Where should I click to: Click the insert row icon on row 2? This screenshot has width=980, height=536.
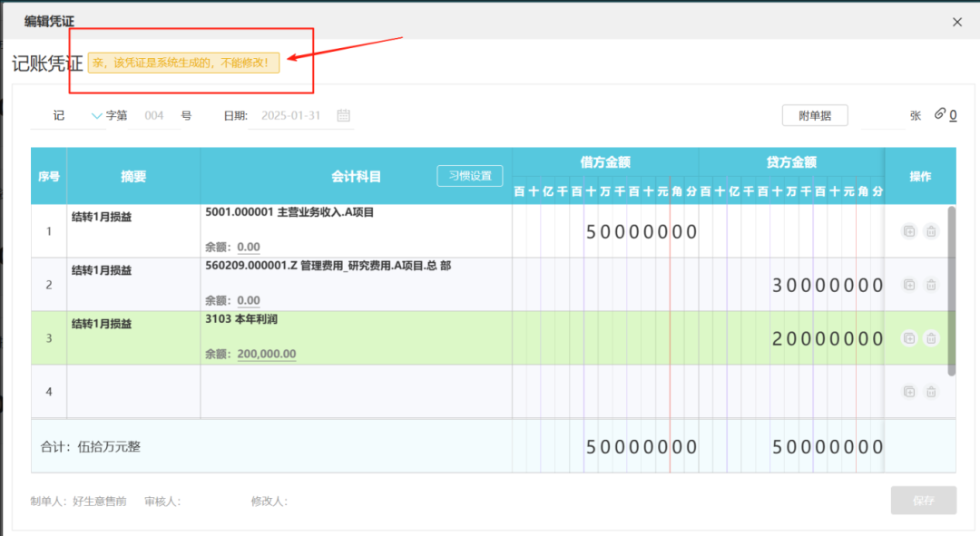(x=908, y=284)
